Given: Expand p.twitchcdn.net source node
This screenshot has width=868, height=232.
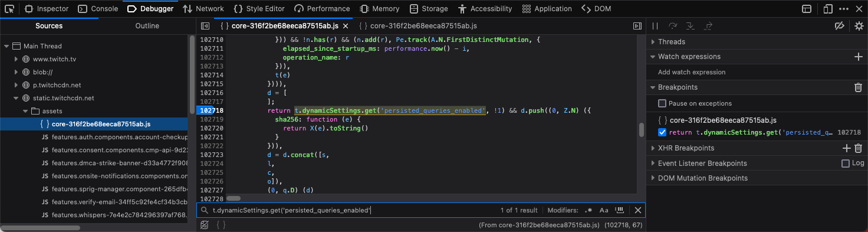Looking at the screenshot, I should coord(17,85).
